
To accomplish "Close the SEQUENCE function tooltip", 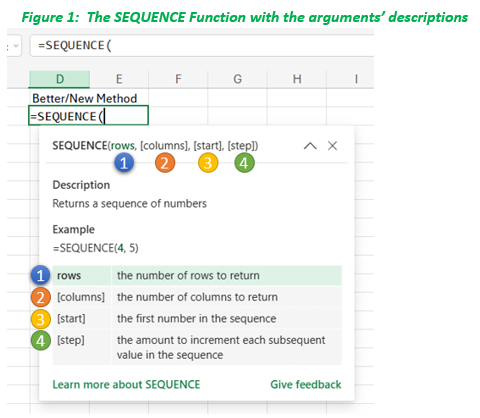I will (x=332, y=146).
